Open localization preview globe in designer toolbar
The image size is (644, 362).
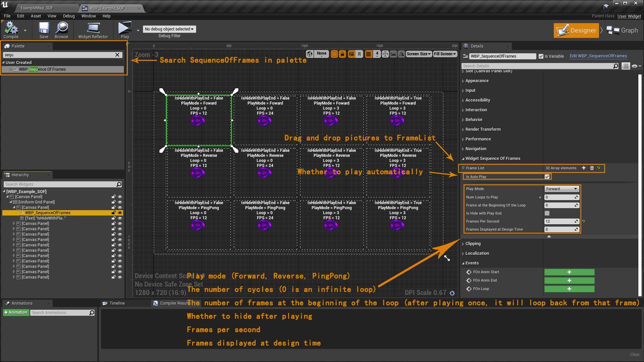(310, 54)
